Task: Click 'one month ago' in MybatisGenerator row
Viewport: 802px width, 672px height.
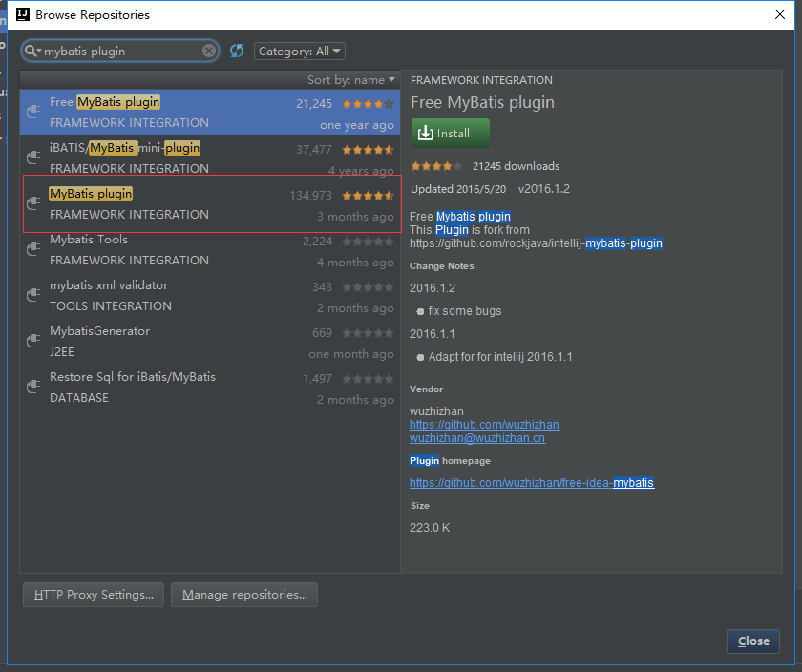Action: 351,354
